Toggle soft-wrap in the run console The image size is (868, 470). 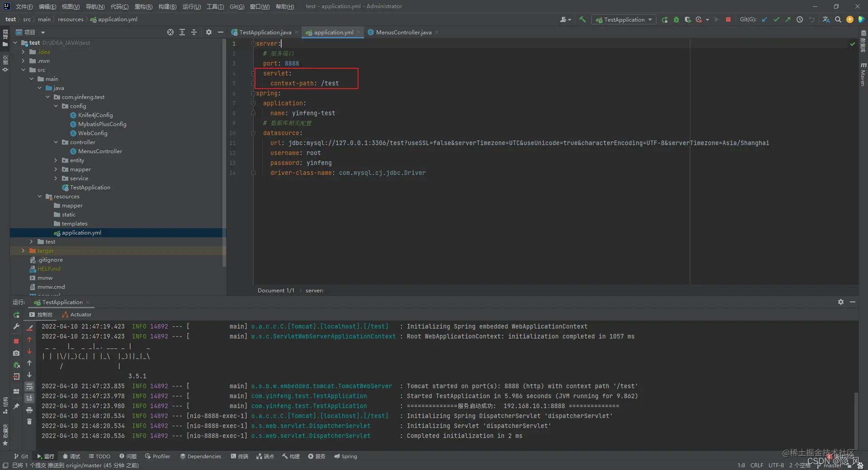(x=29, y=386)
